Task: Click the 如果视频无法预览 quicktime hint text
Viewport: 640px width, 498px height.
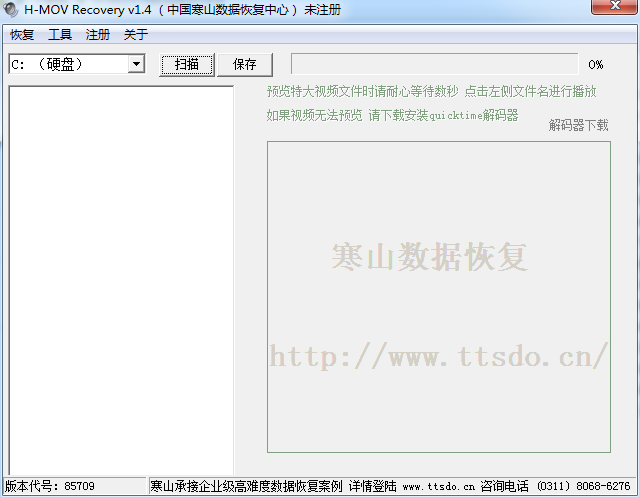Action: [392, 115]
